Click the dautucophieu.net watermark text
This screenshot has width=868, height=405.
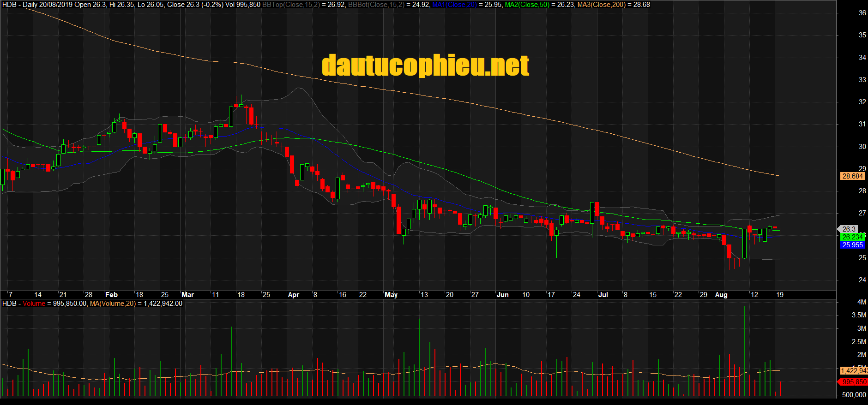[x=425, y=66]
